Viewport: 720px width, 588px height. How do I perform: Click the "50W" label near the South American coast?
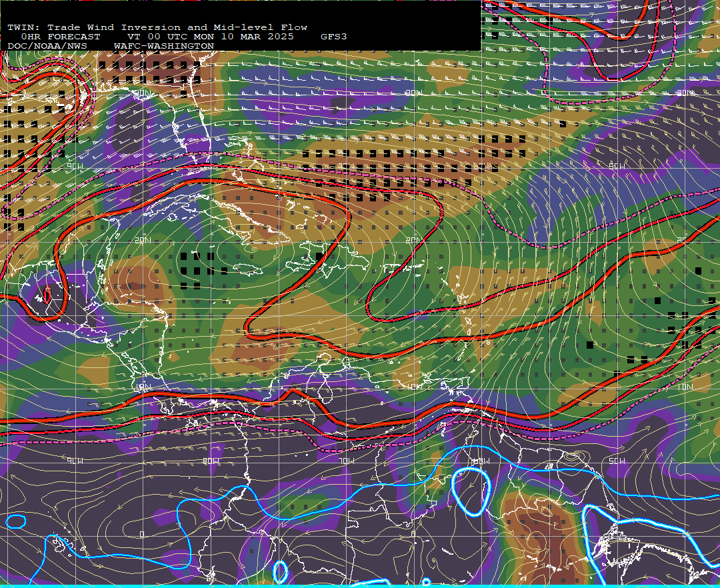(x=617, y=461)
